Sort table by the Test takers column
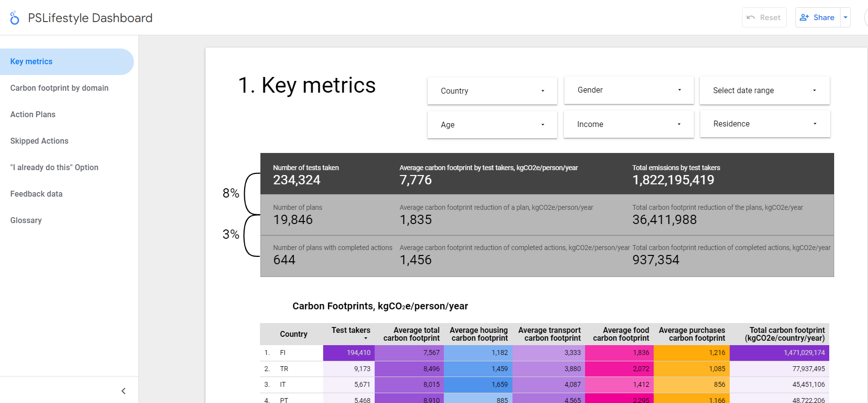Image resolution: width=868 pixels, height=403 pixels. tap(351, 331)
